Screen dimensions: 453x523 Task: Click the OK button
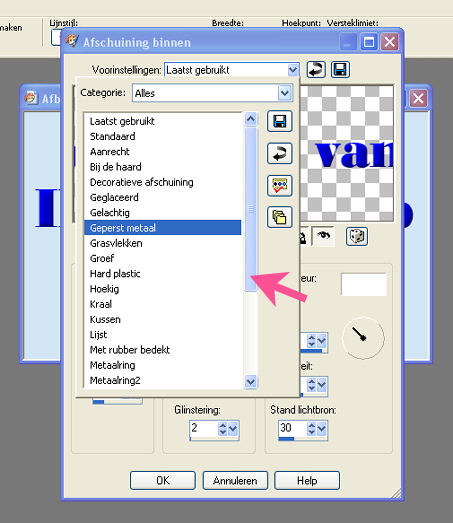click(163, 481)
